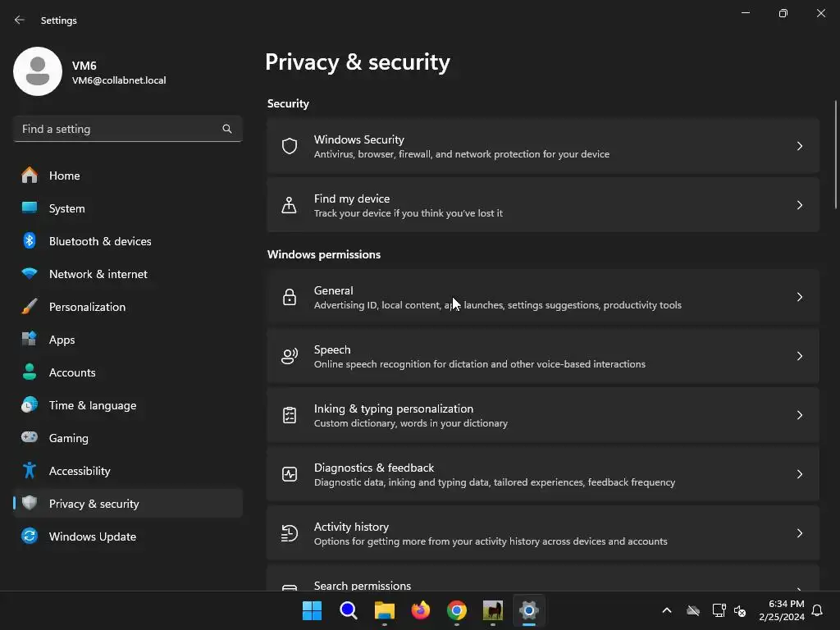Go back using the arrow icon

click(x=20, y=20)
